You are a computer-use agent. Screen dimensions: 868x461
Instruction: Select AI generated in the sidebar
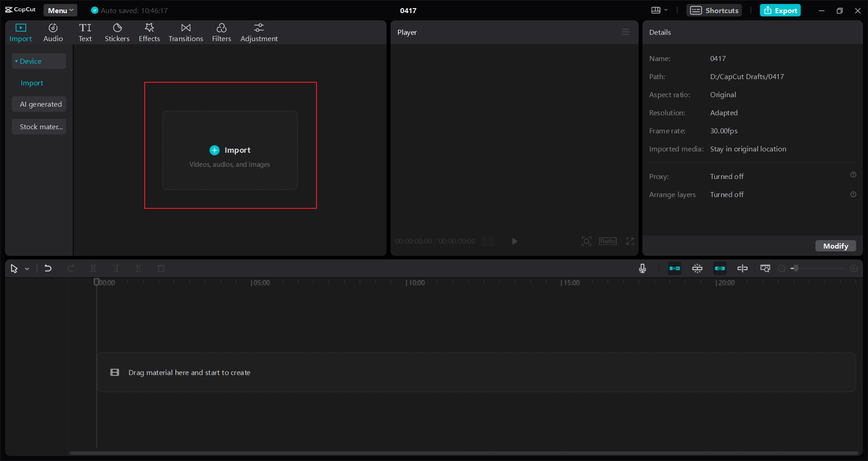(39, 104)
